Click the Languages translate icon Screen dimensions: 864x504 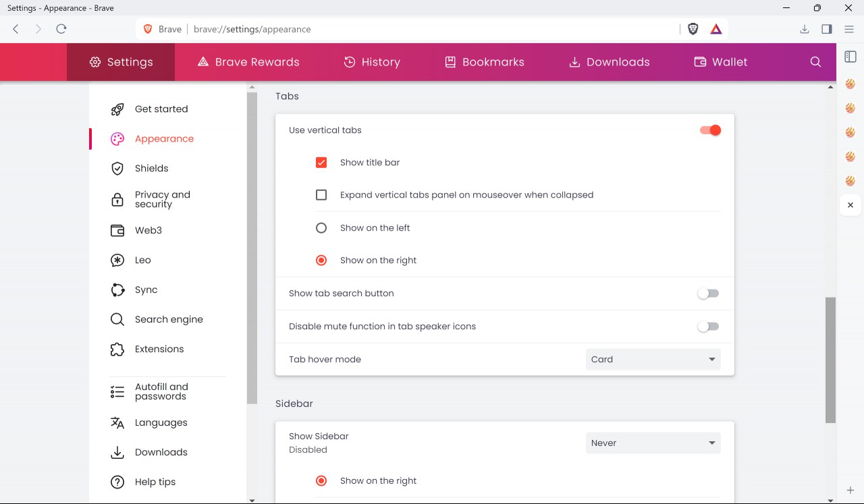click(x=117, y=423)
